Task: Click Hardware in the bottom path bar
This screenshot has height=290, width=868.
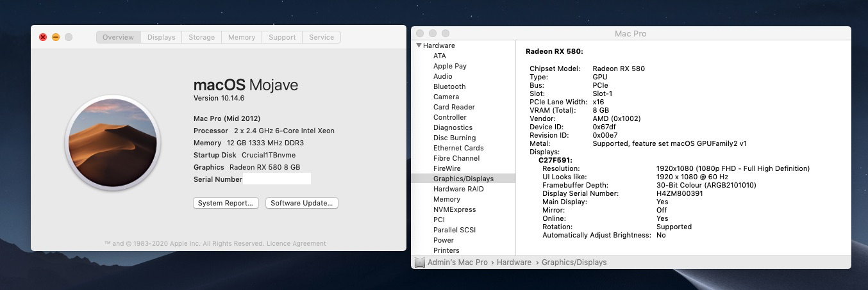Action: coord(513,262)
